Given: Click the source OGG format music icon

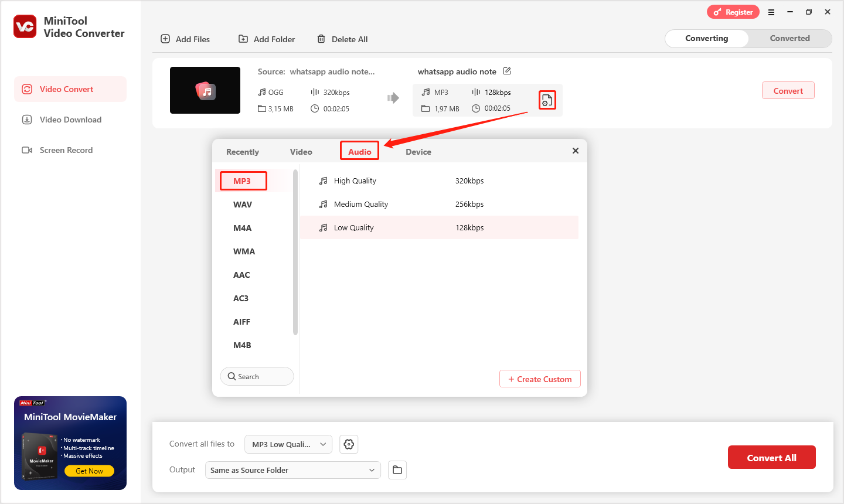Looking at the screenshot, I should 262,92.
